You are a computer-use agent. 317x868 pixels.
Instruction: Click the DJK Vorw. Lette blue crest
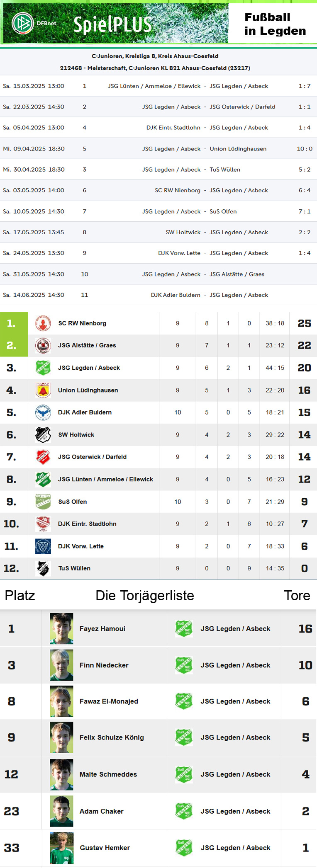43,546
